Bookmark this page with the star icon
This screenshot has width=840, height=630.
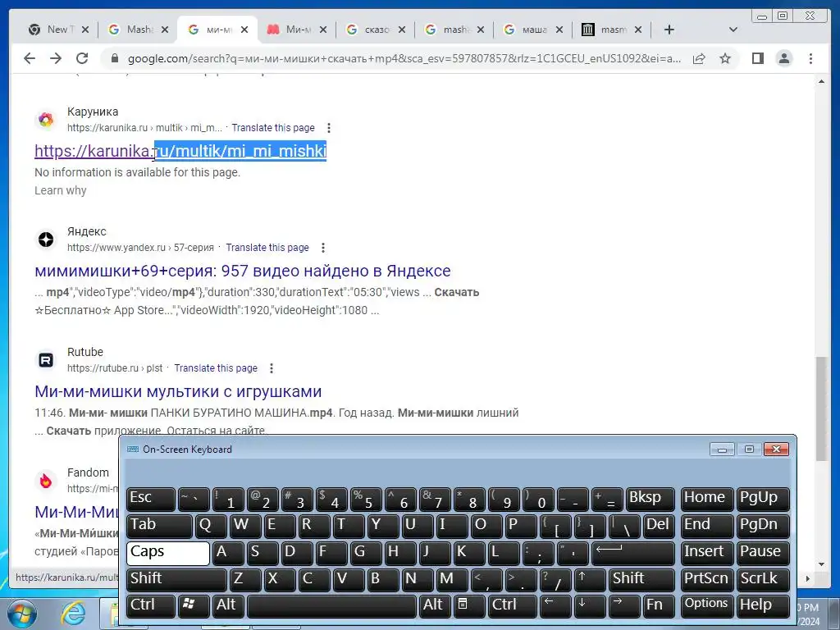coord(725,58)
